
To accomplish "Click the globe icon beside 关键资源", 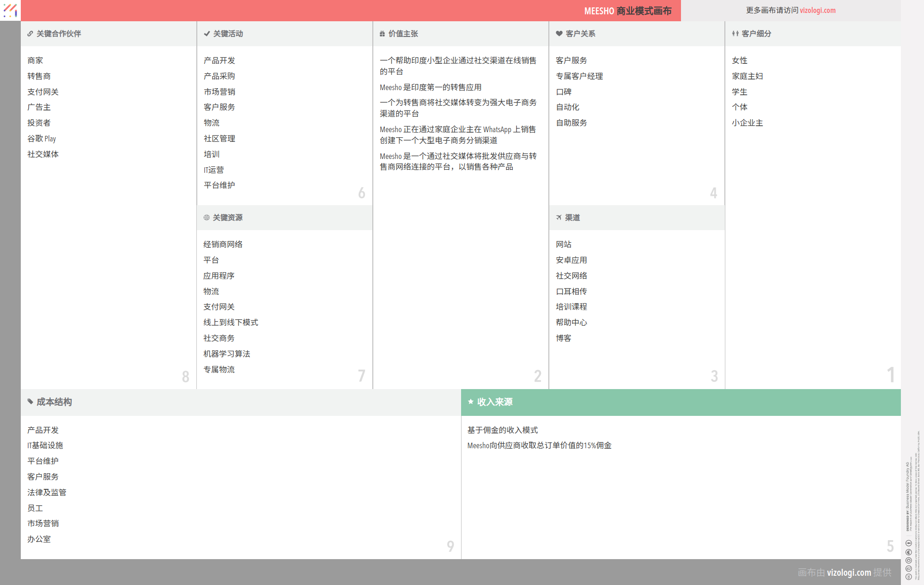I will tap(206, 218).
